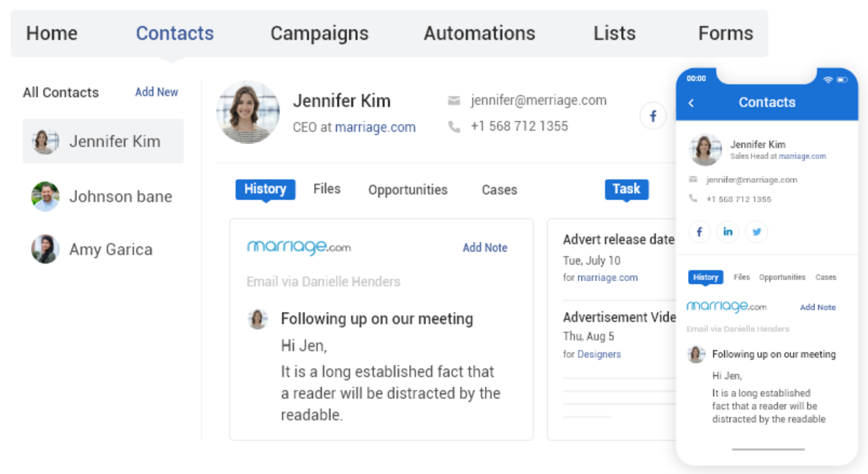Open the Campaigns menu item
Image resolution: width=868 pixels, height=474 pixels.
tap(320, 33)
